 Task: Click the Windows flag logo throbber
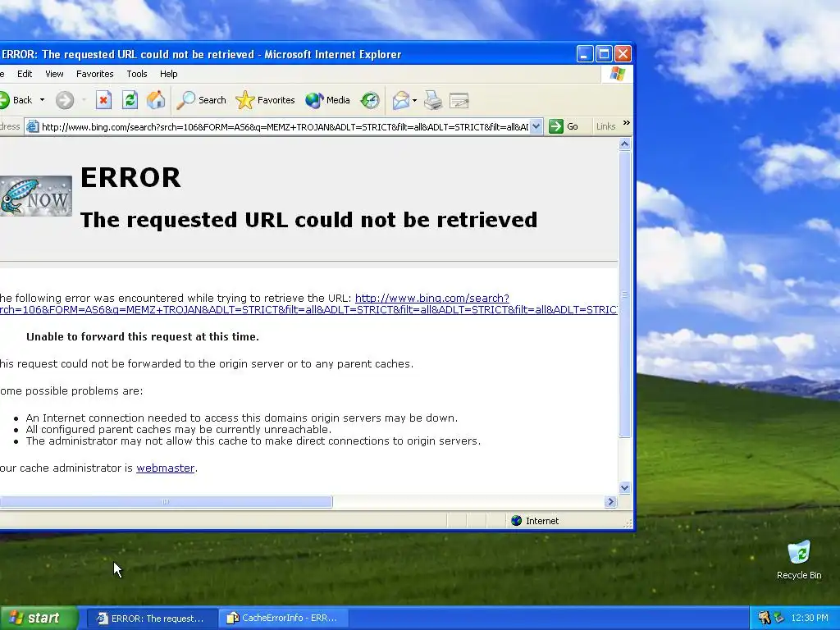pos(617,74)
